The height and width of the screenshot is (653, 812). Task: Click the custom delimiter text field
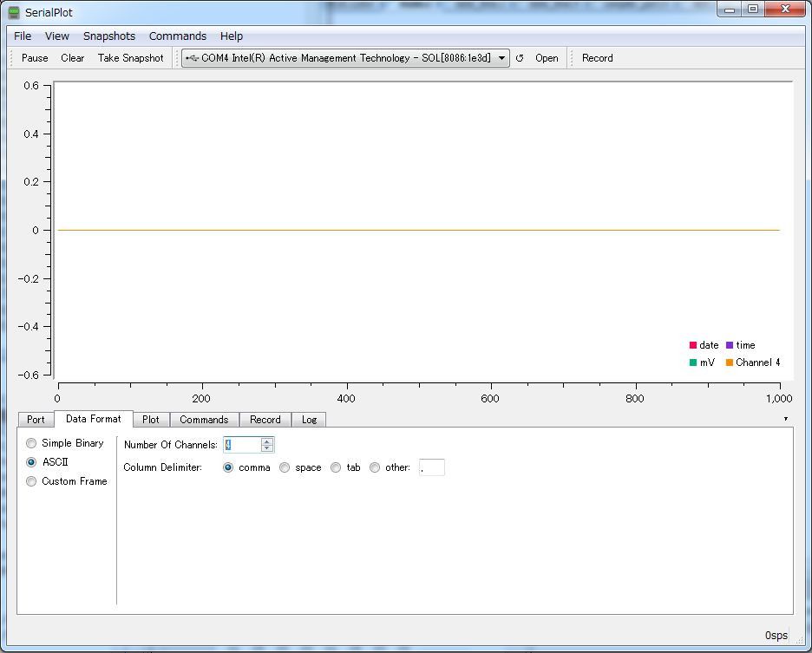(431, 467)
